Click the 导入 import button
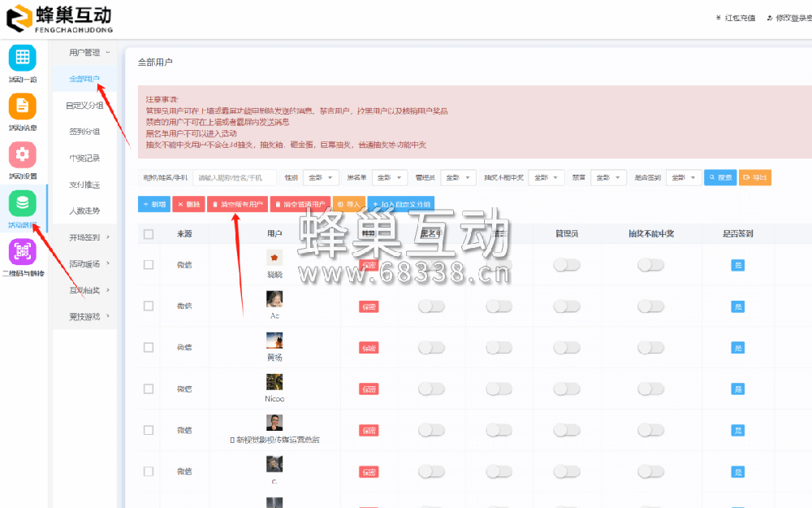This screenshot has width=812, height=508. [x=349, y=204]
